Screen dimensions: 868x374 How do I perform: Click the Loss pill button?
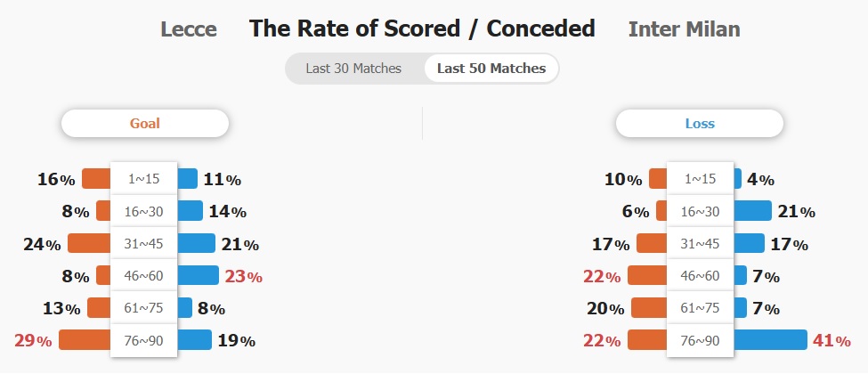point(700,124)
